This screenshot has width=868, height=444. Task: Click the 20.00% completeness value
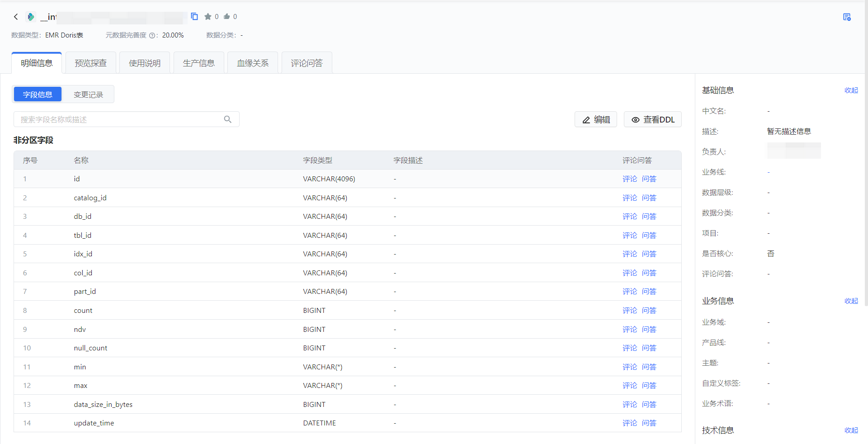(173, 35)
